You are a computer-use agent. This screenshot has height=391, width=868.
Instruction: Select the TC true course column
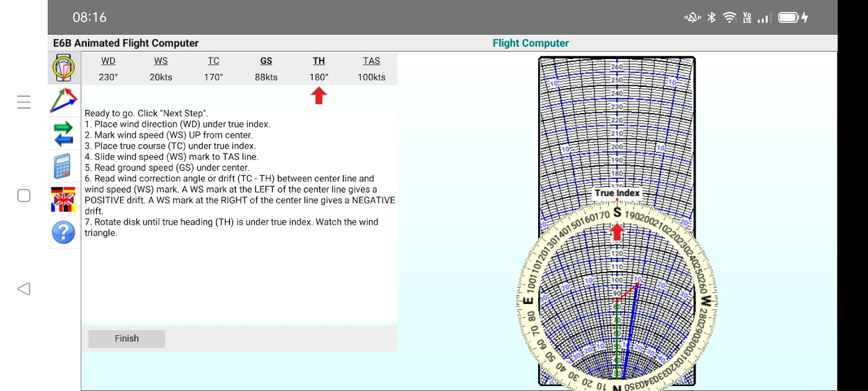pos(213,61)
